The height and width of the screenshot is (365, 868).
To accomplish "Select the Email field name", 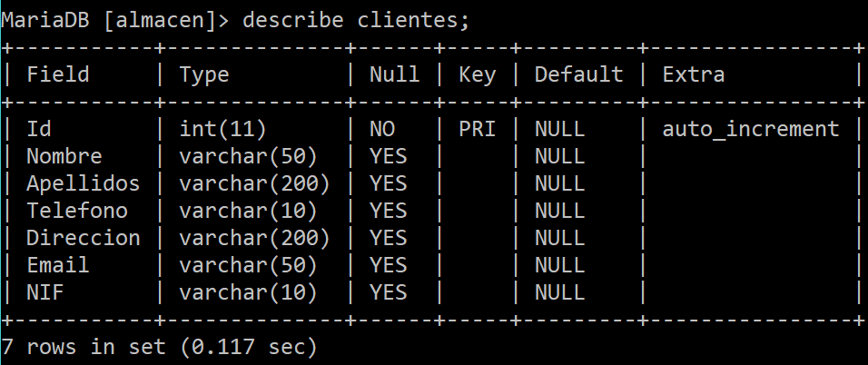I will pyautogui.click(x=58, y=265).
